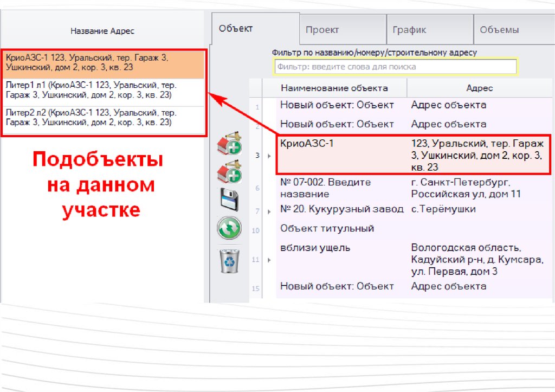Click row number 6 header cell

click(257, 188)
